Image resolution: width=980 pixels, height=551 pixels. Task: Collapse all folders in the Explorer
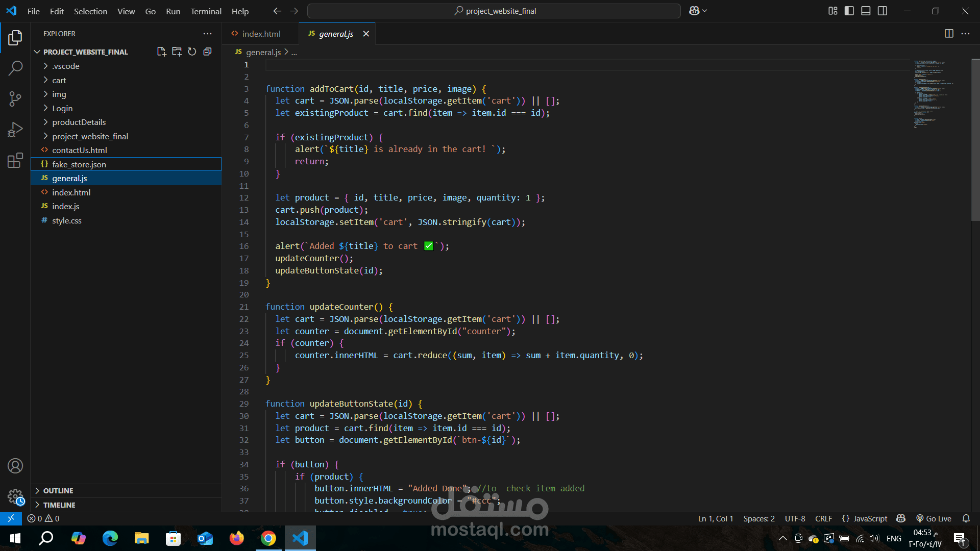[x=207, y=52]
